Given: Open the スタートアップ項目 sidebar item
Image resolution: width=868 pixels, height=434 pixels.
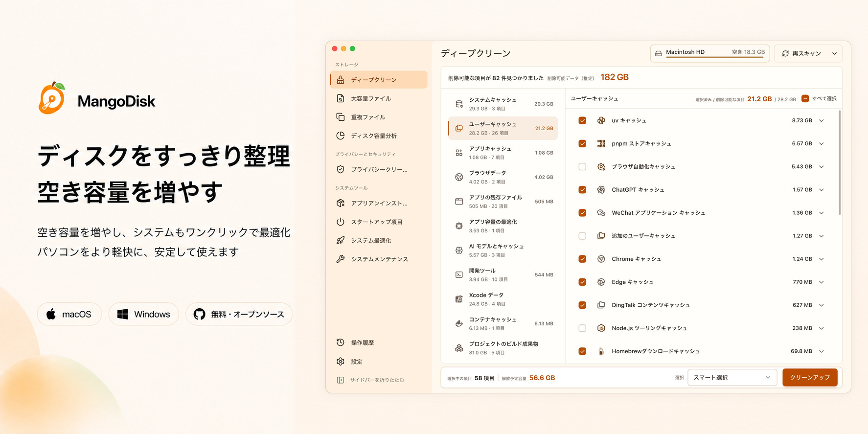Looking at the screenshot, I should [x=379, y=222].
